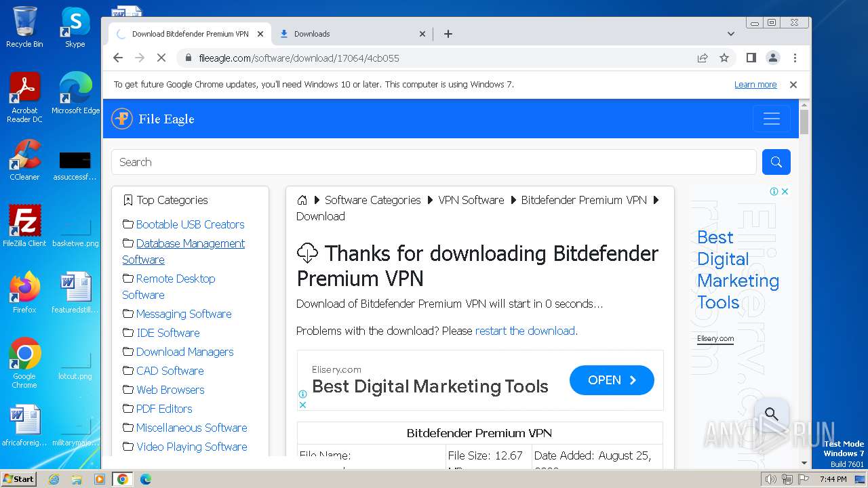This screenshot has width=868, height=488.
Task: Open Recycle Bin on desktop
Action: tap(24, 27)
